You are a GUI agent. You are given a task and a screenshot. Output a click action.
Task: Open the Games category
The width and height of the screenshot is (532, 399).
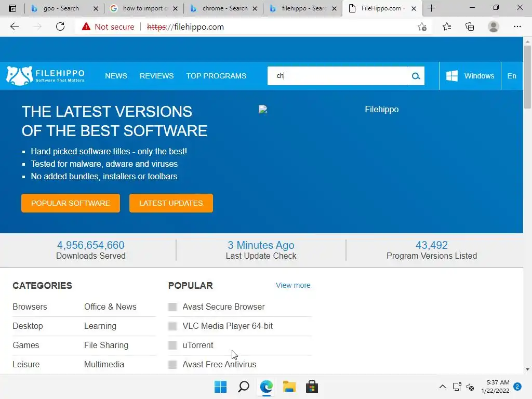26,345
